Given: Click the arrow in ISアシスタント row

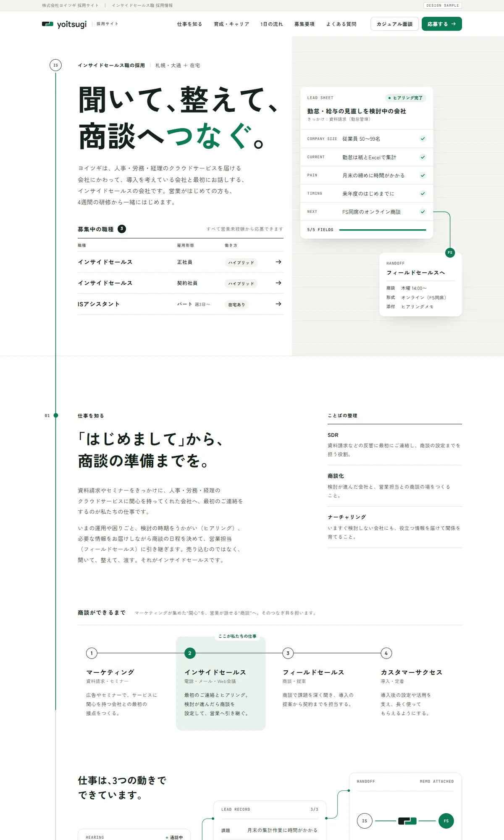Looking at the screenshot, I should (278, 304).
